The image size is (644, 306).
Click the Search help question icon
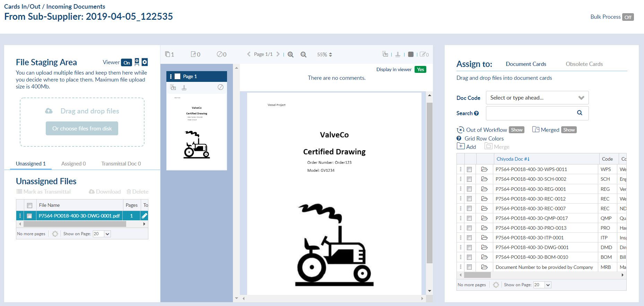tap(476, 113)
